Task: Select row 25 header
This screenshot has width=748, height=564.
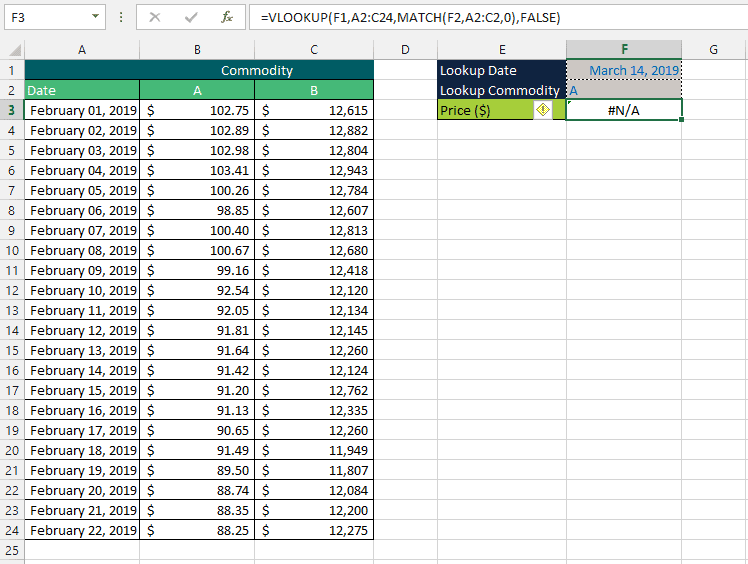Action: click(11, 551)
